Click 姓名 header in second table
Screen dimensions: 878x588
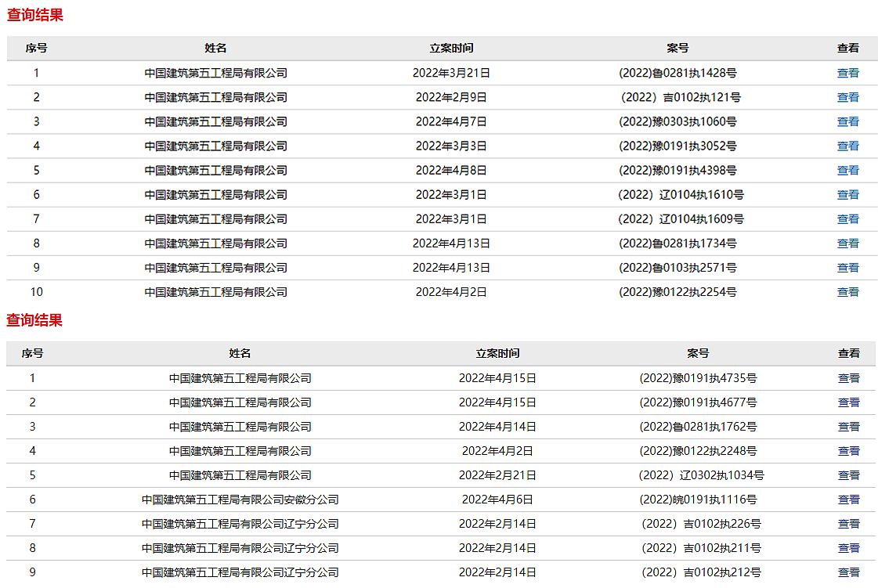pos(240,353)
